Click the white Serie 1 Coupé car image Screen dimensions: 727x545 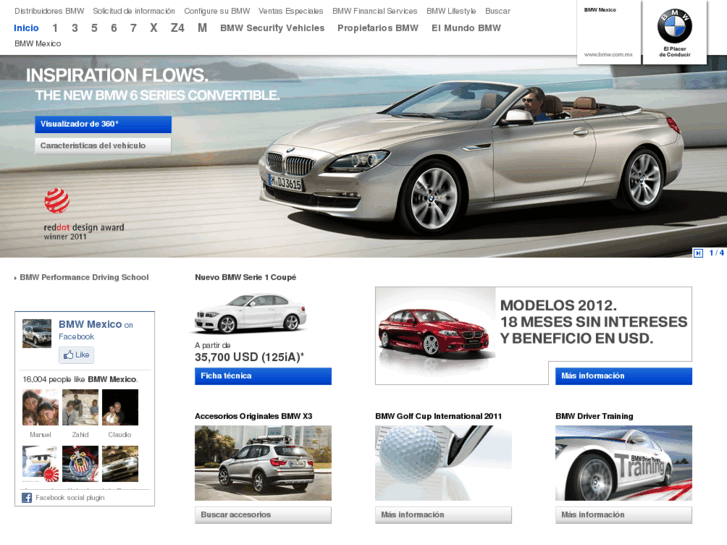[x=250, y=313]
